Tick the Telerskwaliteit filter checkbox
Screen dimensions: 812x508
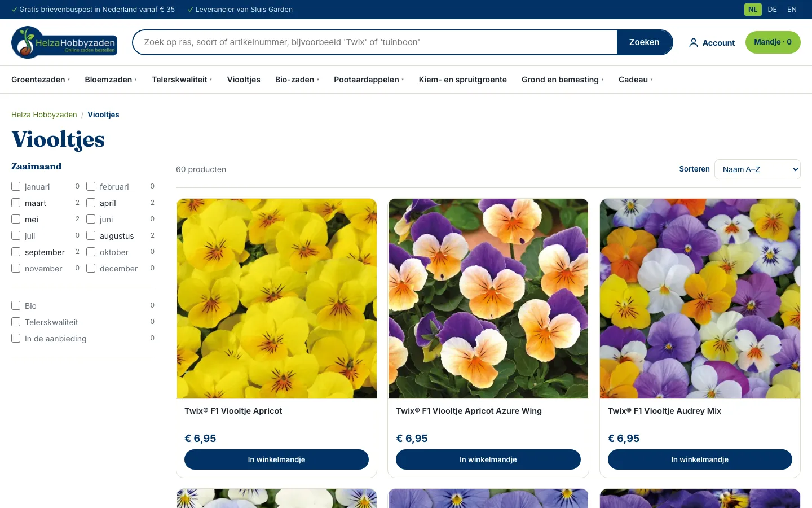pyautogui.click(x=16, y=322)
